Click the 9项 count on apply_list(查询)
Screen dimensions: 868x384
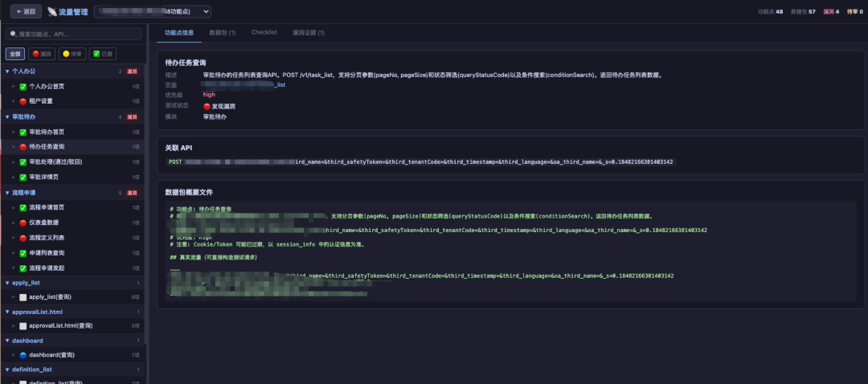click(x=135, y=297)
